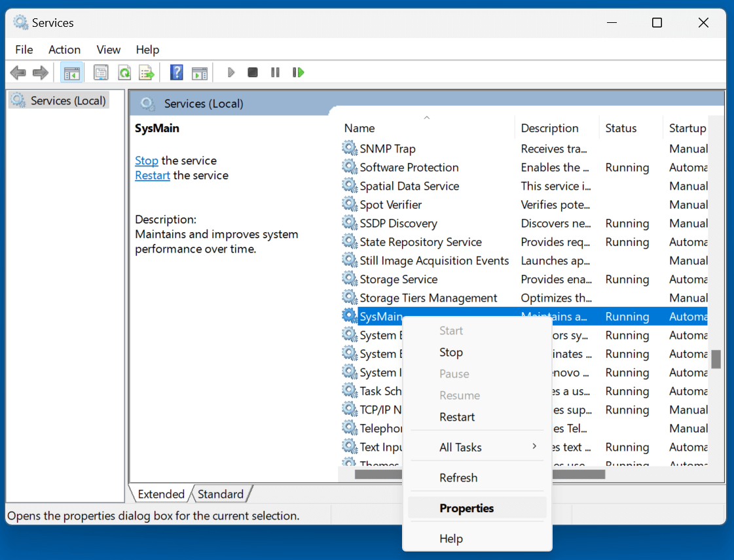Click the Show/Hide Action Pane icon

pyautogui.click(x=200, y=72)
